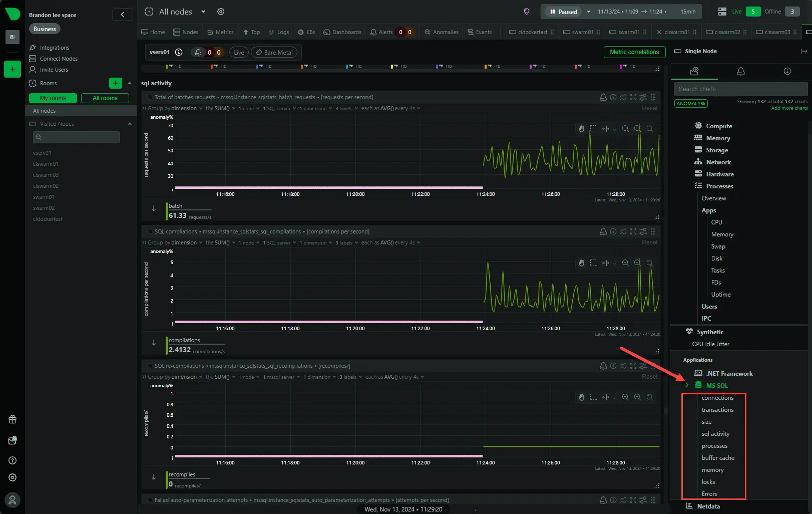Image resolution: width=812 pixels, height=514 pixels.
Task: Collapse the Visited Nodes section
Action: coord(130,124)
